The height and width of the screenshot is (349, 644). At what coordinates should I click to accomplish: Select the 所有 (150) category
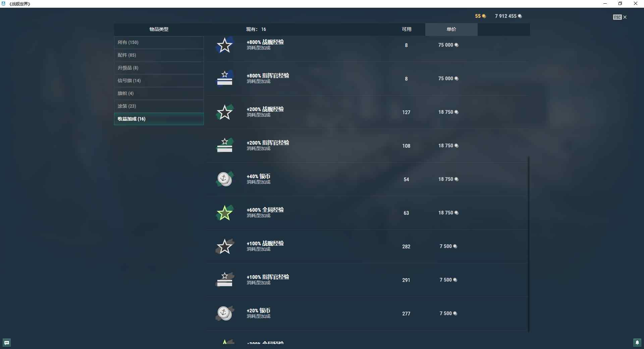tap(159, 42)
